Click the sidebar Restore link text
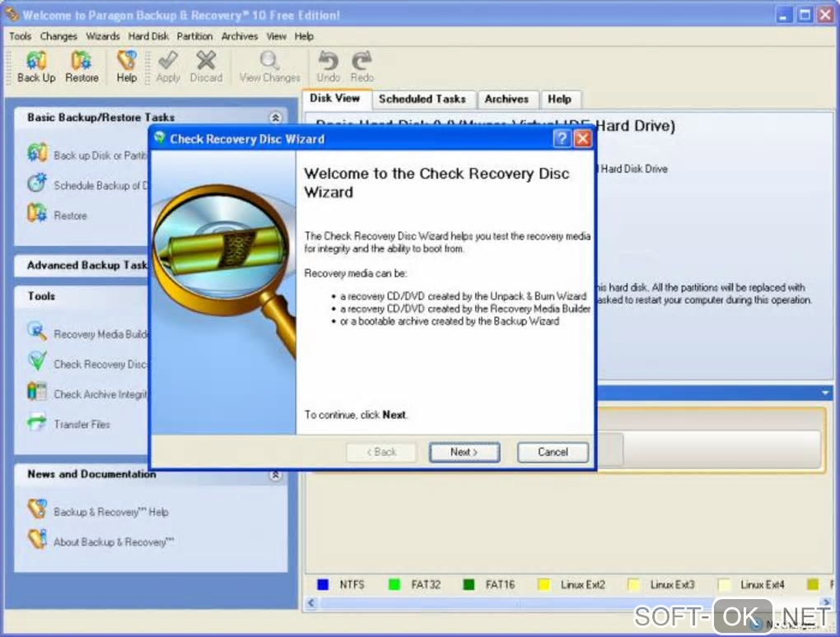The image size is (840, 637). click(x=70, y=216)
